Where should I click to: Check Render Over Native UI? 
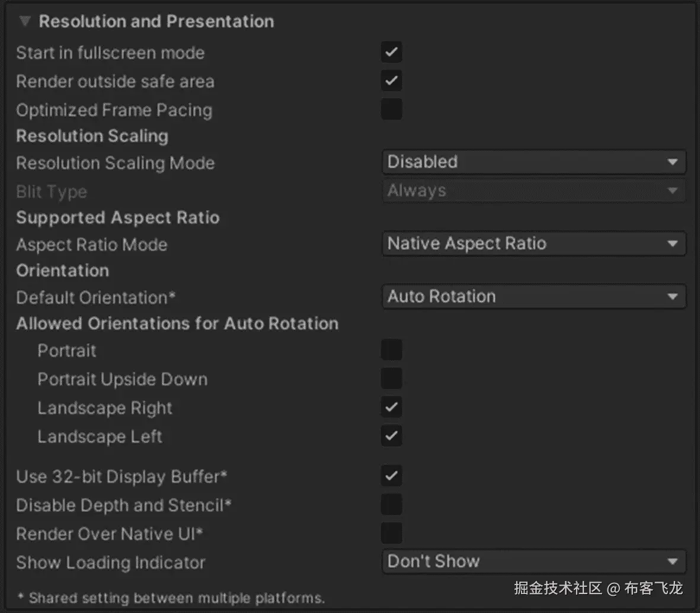click(x=391, y=533)
